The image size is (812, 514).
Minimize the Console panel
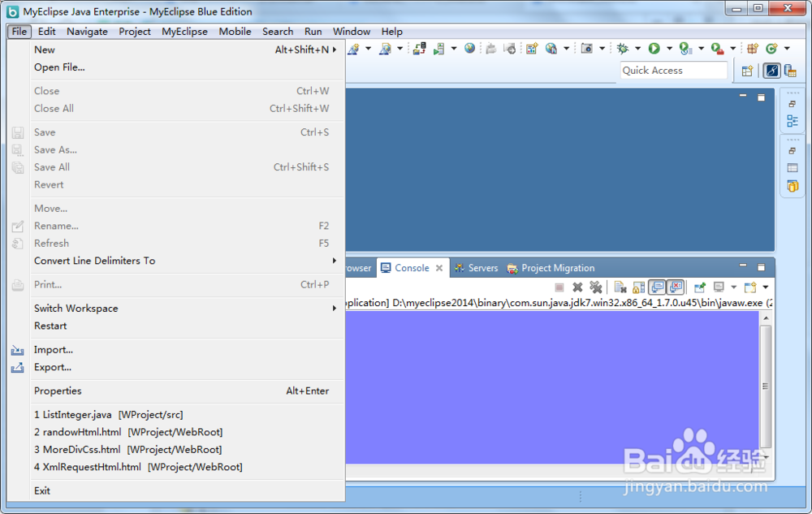(743, 266)
